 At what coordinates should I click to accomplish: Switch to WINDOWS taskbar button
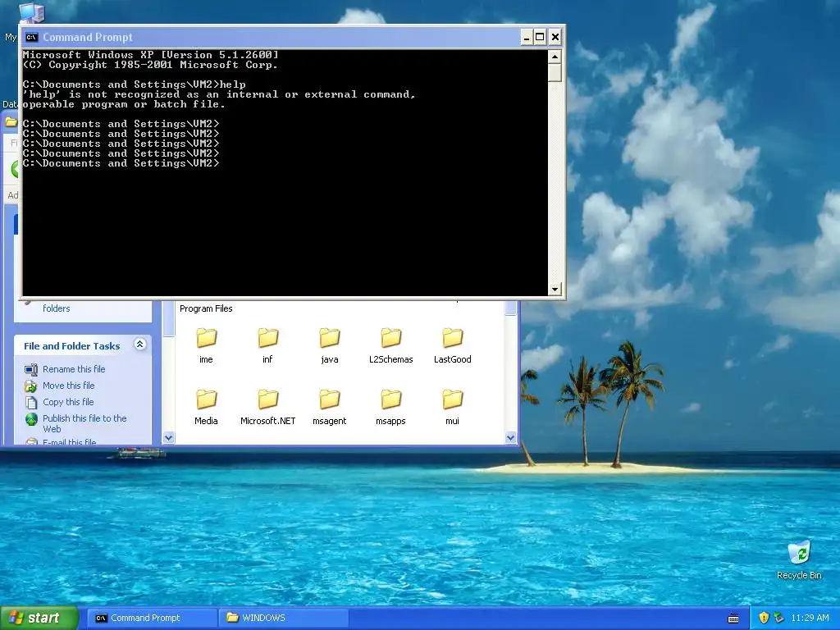click(x=284, y=618)
